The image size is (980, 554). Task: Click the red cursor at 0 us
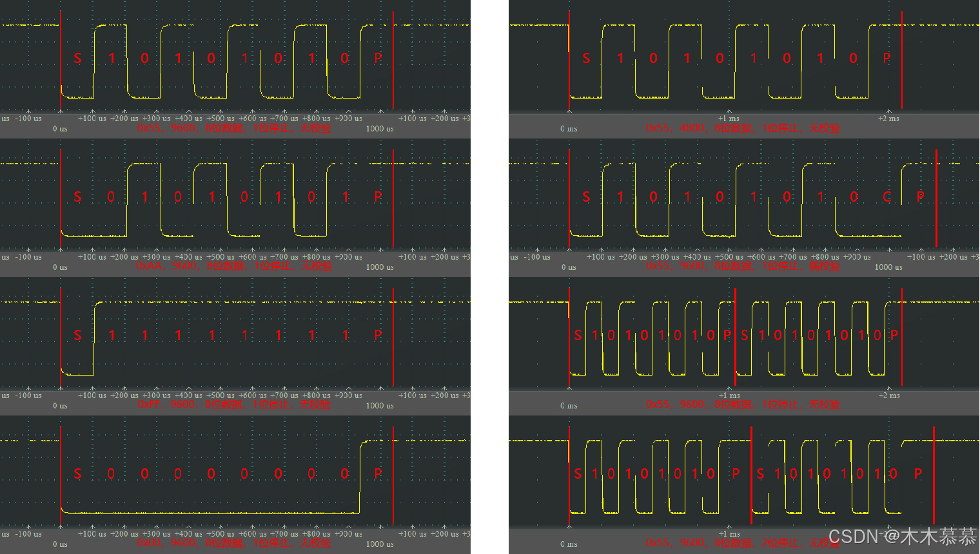tap(61, 58)
